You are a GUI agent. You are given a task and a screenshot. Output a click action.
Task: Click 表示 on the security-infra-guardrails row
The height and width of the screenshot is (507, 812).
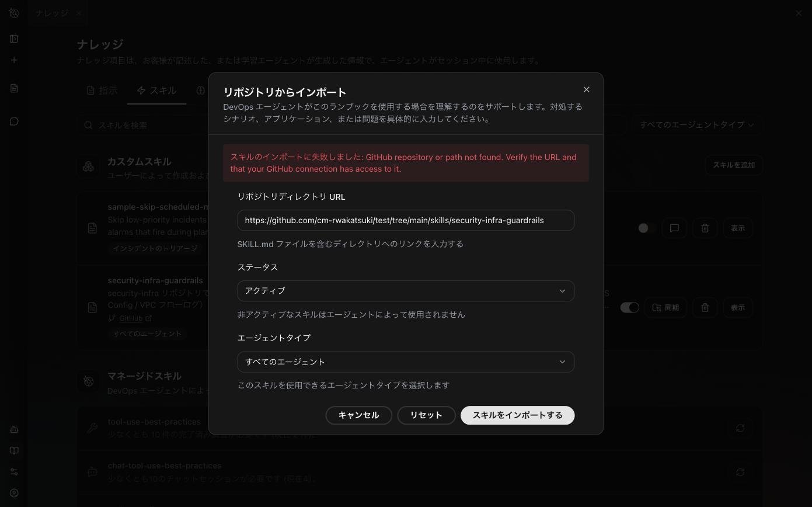click(x=738, y=308)
